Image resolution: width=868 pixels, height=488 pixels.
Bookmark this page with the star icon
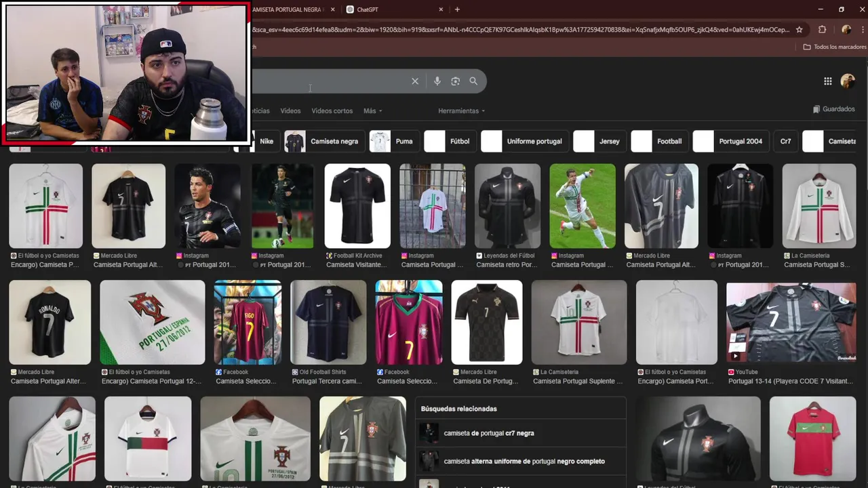point(800,30)
